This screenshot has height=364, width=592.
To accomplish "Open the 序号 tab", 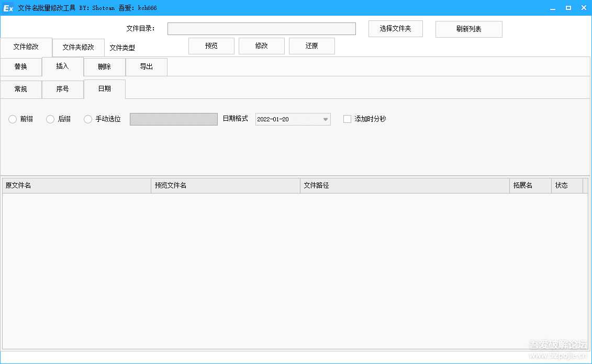I will click(x=62, y=89).
